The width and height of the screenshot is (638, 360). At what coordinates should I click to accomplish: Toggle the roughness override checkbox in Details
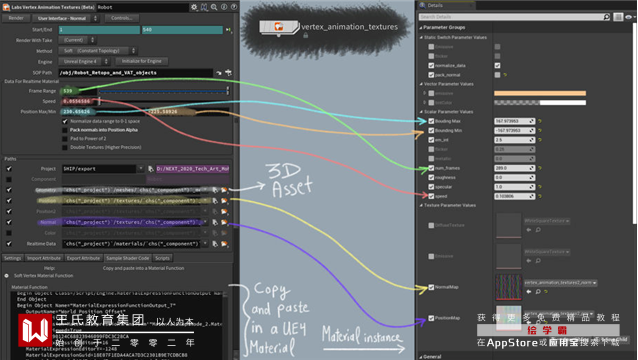(x=431, y=177)
